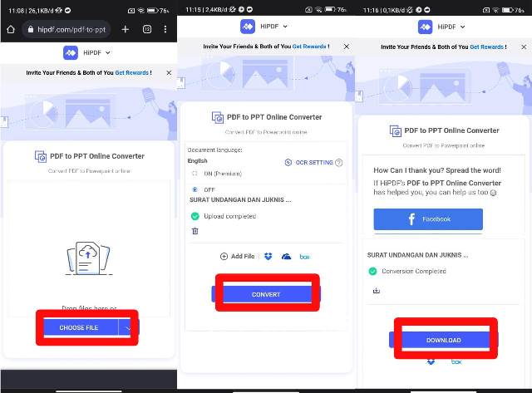Open the tab switcher icon in browser

point(147,30)
